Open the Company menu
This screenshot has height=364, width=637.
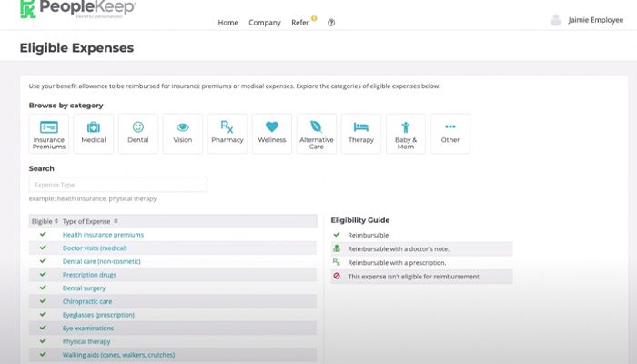click(265, 23)
